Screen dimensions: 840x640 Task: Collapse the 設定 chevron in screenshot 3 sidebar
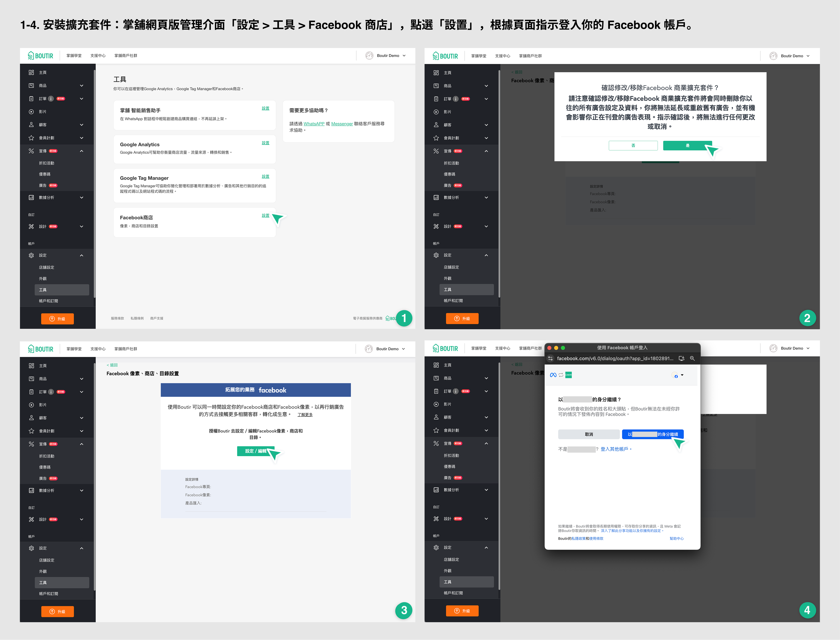tap(81, 548)
